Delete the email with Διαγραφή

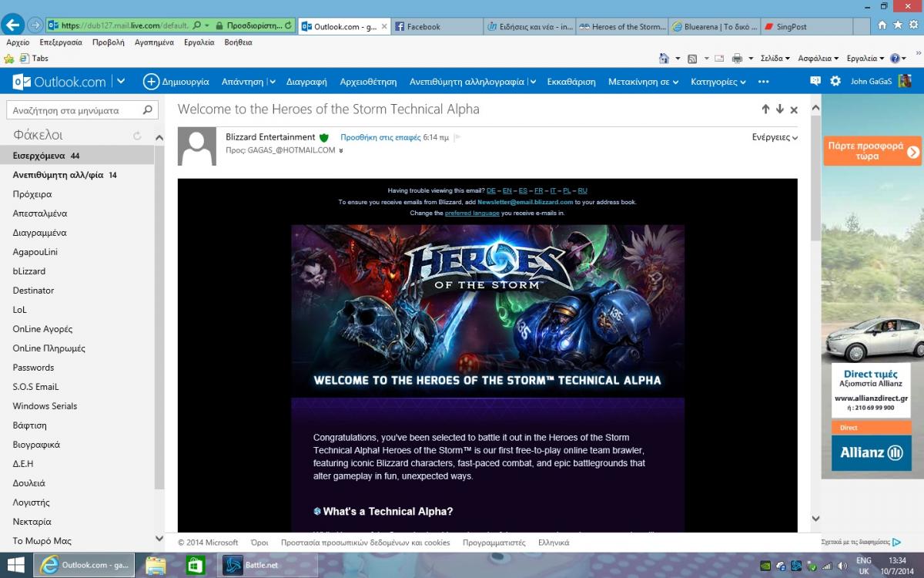pyautogui.click(x=306, y=81)
